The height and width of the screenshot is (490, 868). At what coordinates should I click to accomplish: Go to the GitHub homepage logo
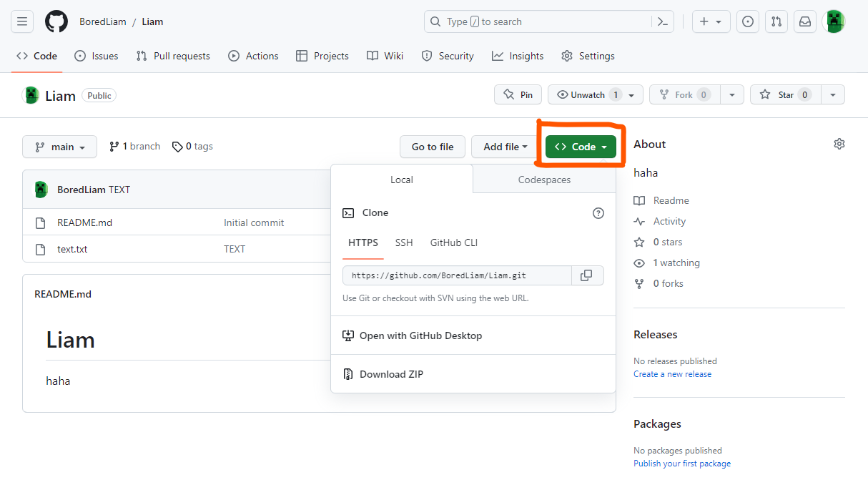click(56, 21)
